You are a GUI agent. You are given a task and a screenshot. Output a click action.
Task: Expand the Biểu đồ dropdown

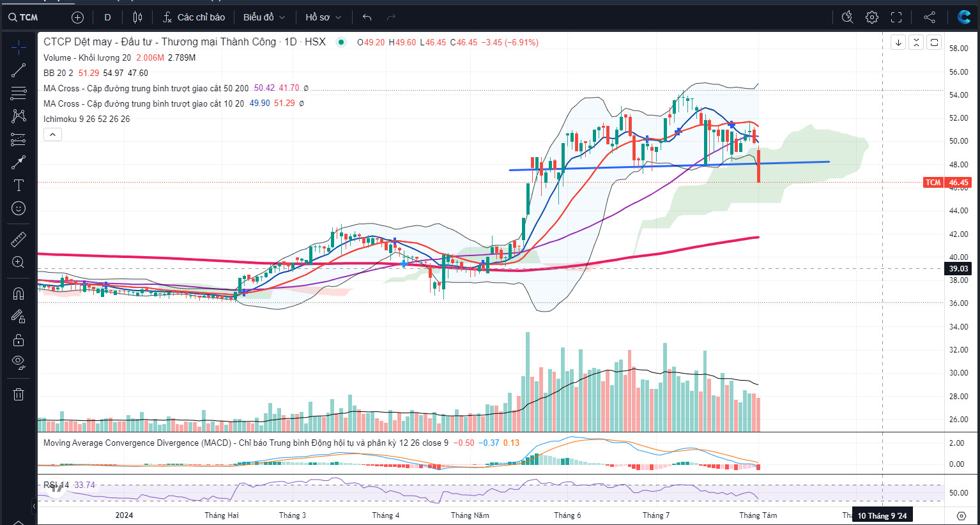[x=264, y=17]
